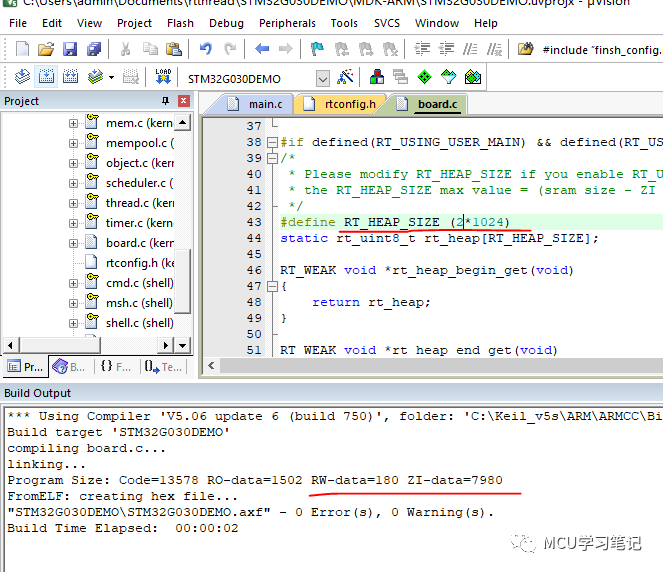
Task: Switch to the Functions panel tab
Action: [x=115, y=367]
